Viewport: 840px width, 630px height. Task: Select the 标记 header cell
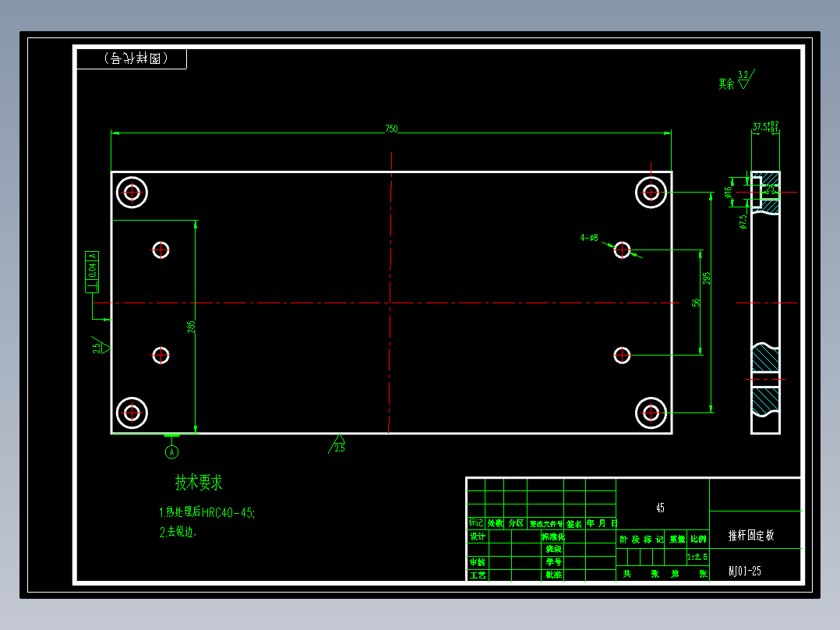(x=475, y=522)
